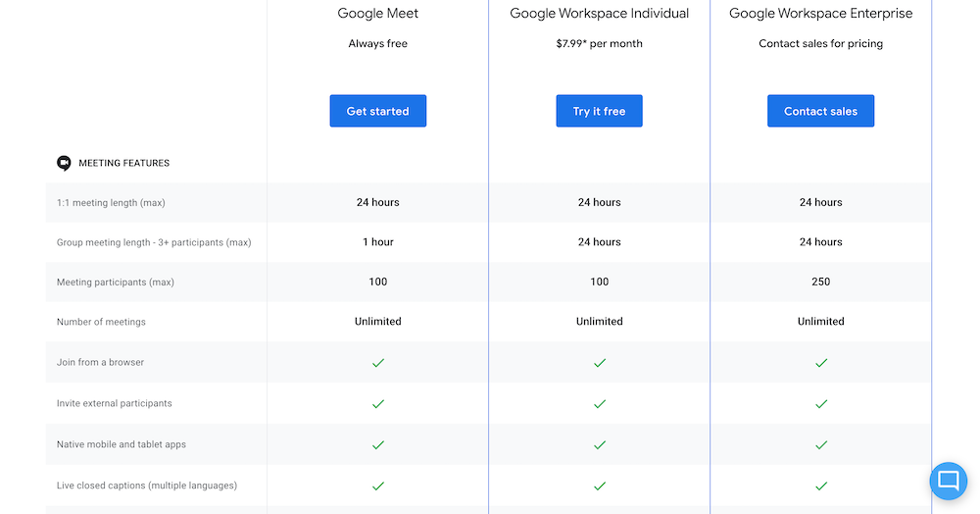The image size is (980, 514).
Task: Click Workspace Enterprise 1:1 length 24 hours
Action: [820, 202]
